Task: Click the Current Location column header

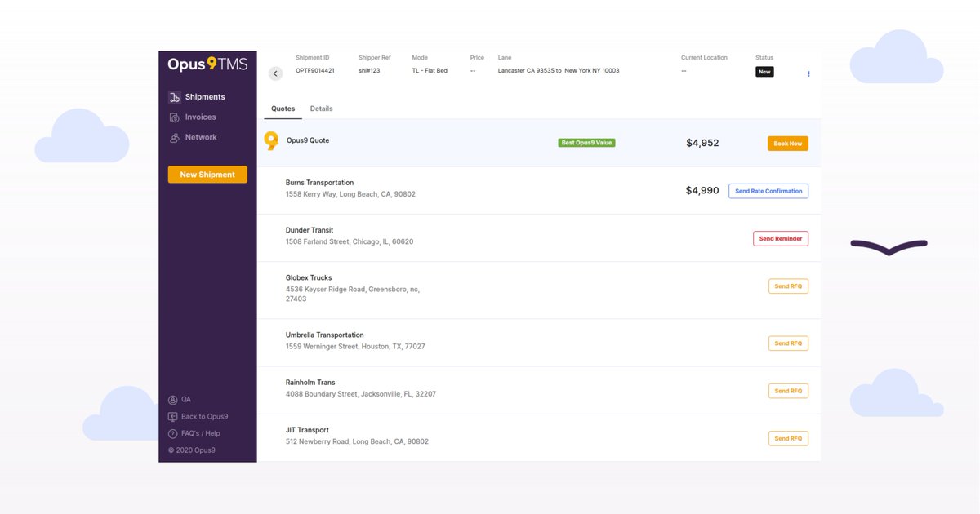Action: click(704, 58)
